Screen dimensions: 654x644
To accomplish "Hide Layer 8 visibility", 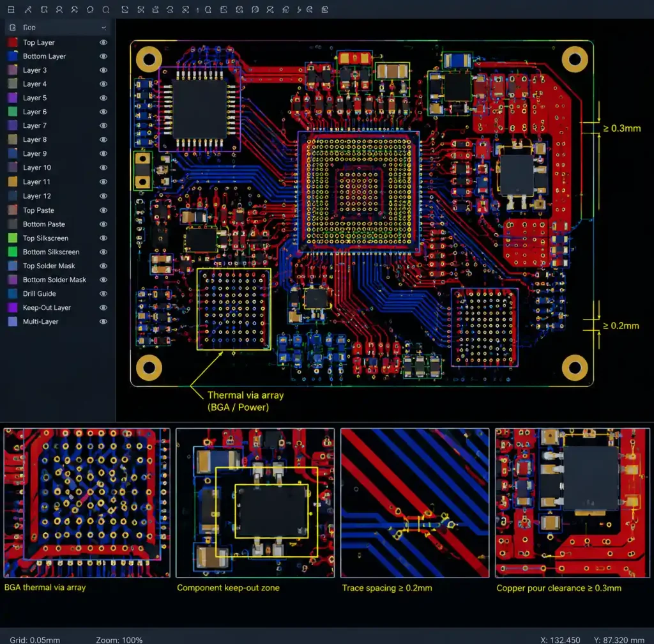I will 103,140.
